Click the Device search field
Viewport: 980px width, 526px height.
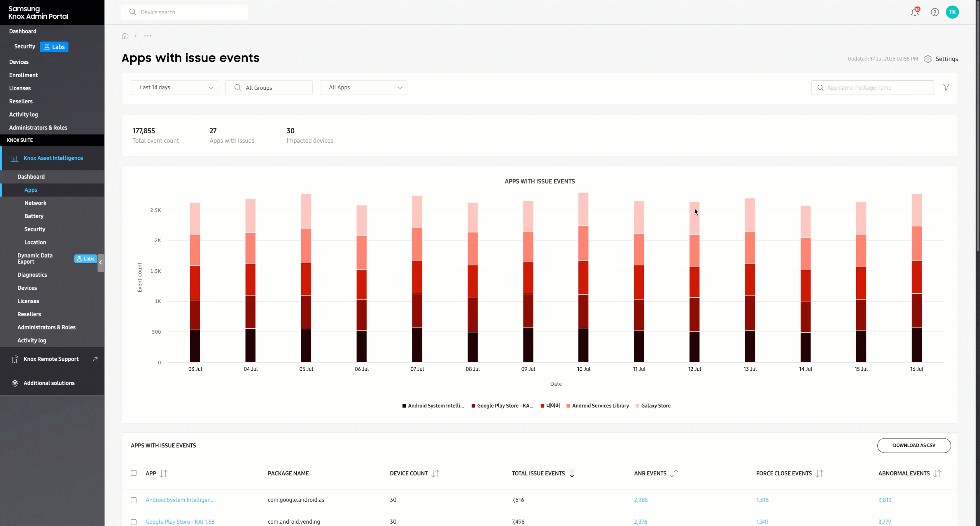[x=184, y=12]
